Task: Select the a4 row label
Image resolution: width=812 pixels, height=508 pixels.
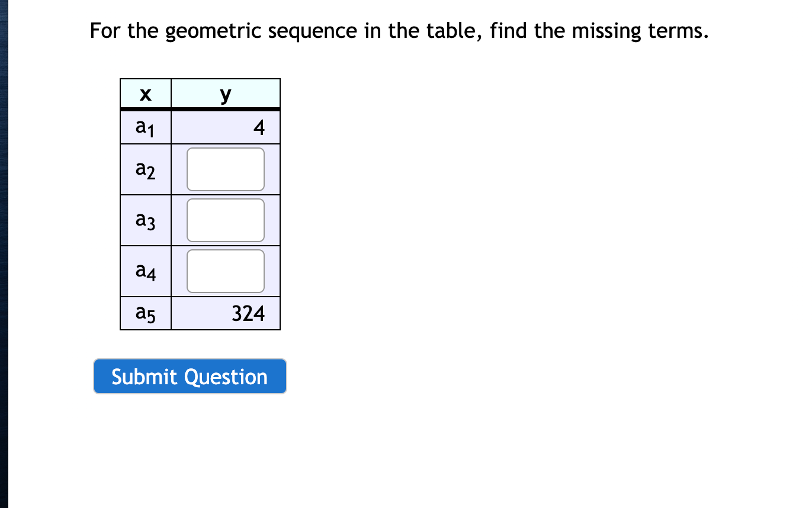Action: 145,272
